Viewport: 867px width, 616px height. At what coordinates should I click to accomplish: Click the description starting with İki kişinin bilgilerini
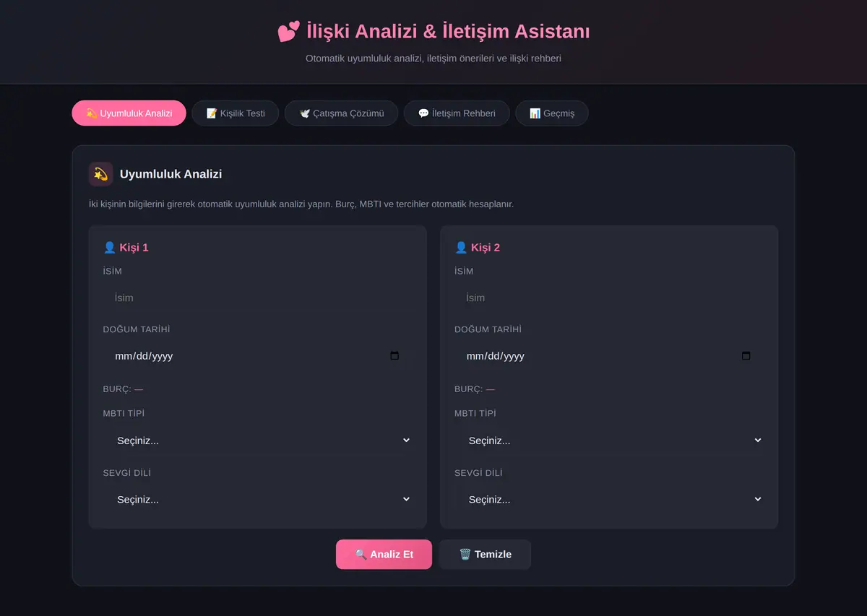pos(301,204)
